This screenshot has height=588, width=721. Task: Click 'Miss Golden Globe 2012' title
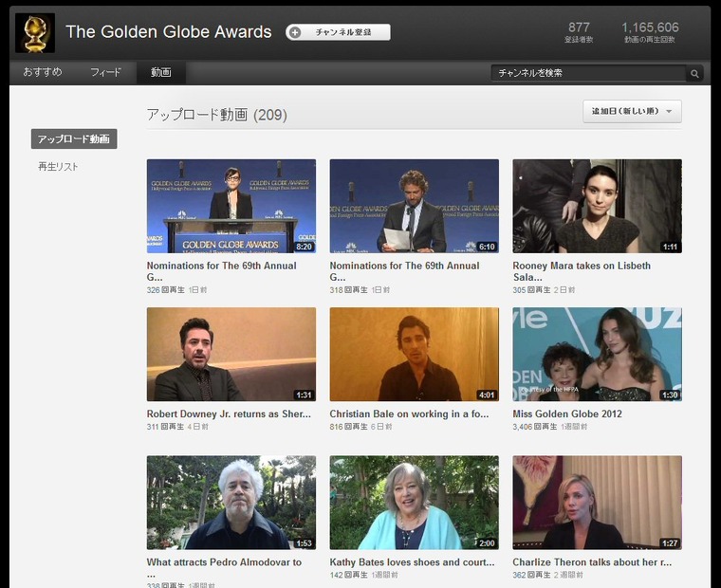[x=567, y=413]
